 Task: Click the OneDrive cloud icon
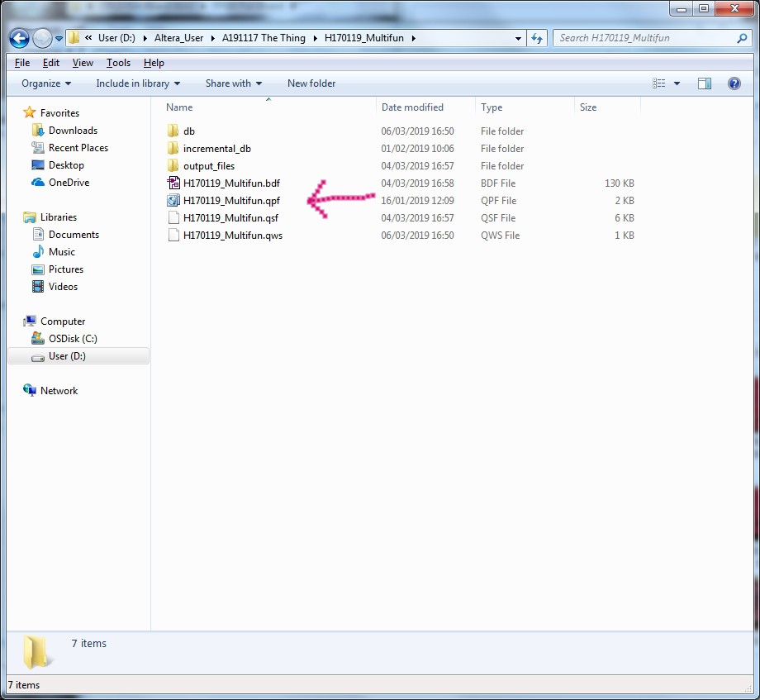pos(38,183)
